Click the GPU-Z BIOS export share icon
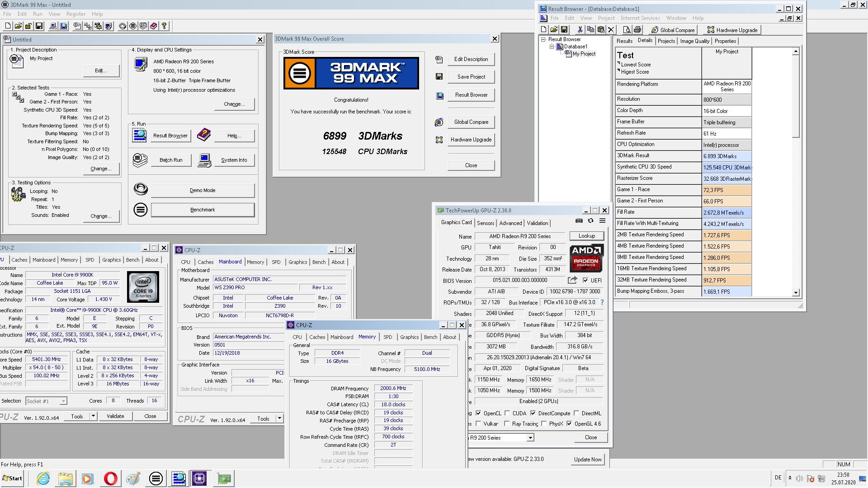Image resolution: width=868 pixels, height=488 pixels. tap(572, 280)
